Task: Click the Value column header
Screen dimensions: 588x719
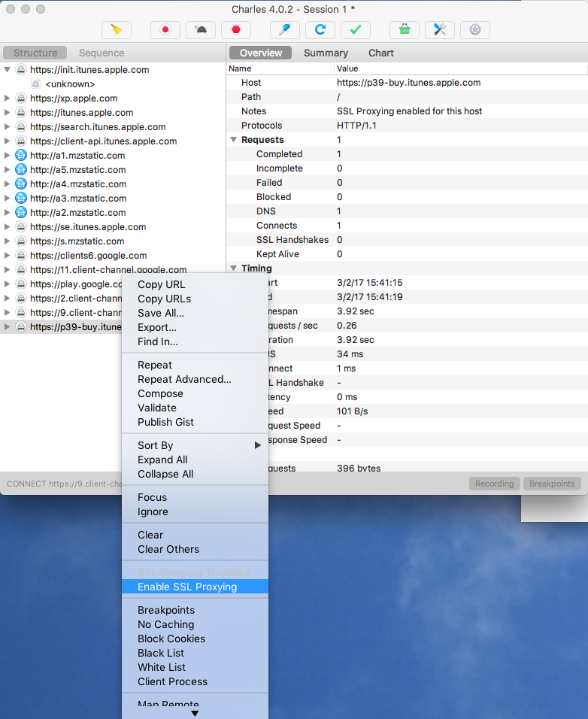Action: point(461,68)
